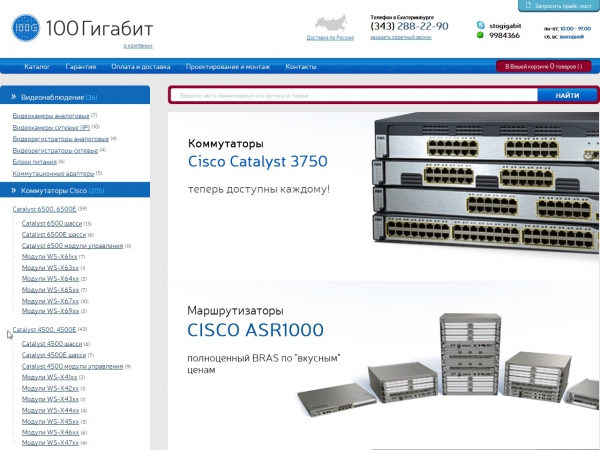The image size is (600, 450).
Task: Open Модули WS-X64xx subcategory
Action: (50, 279)
